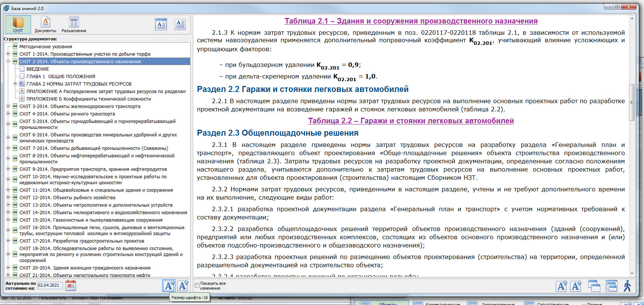644x305 pixels.
Task: Click the walking person icon
Action: click(x=627, y=286)
